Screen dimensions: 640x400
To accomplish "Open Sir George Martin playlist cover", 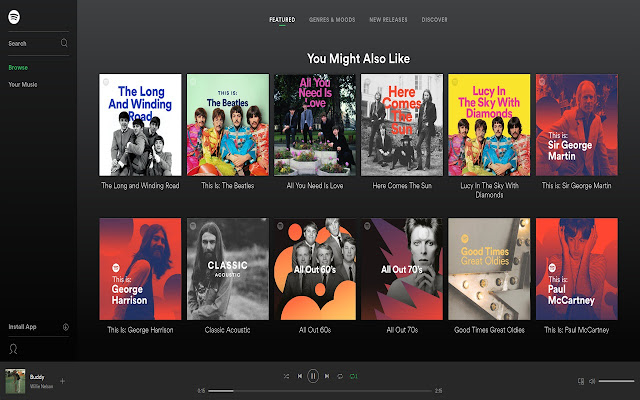I will pyautogui.click(x=577, y=125).
